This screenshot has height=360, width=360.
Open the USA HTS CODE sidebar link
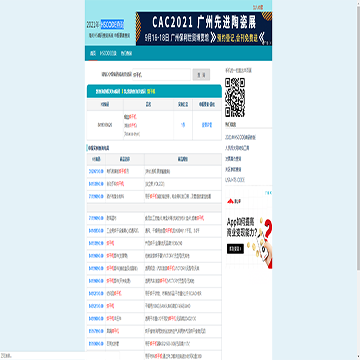pyautogui.click(x=235, y=180)
